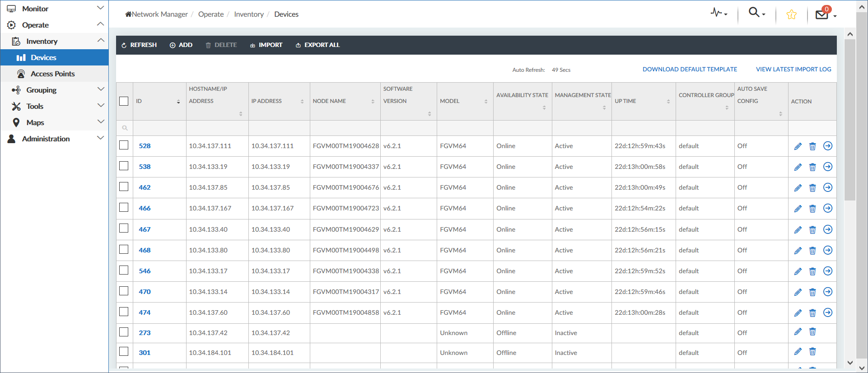Viewport: 868px width, 373px height.
Task: Select Devices in the sidebar
Action: pos(54,57)
